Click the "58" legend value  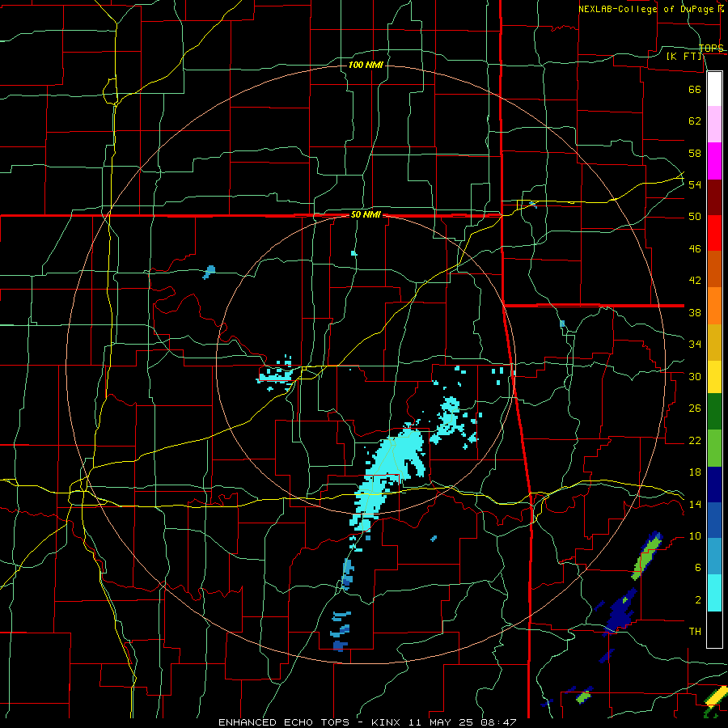[695, 153]
